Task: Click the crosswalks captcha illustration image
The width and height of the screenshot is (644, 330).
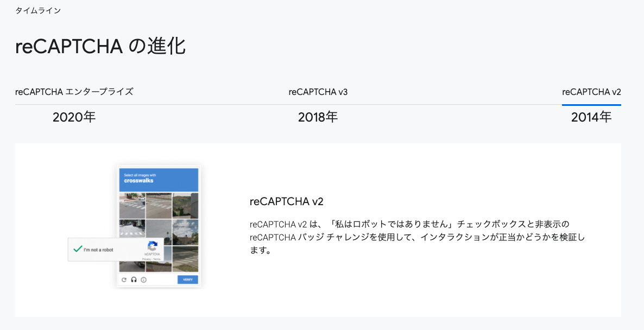Action: [x=137, y=227]
